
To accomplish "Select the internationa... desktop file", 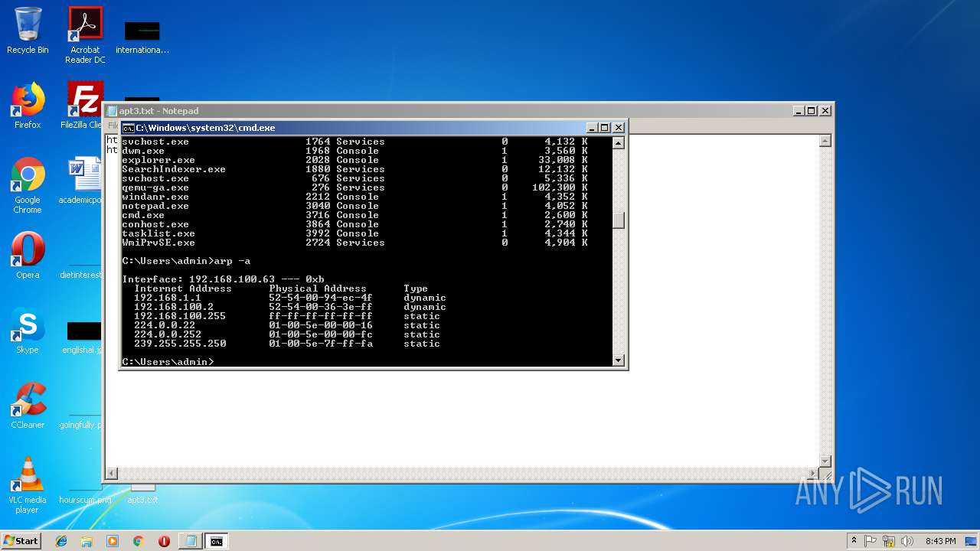I will 142,37.
